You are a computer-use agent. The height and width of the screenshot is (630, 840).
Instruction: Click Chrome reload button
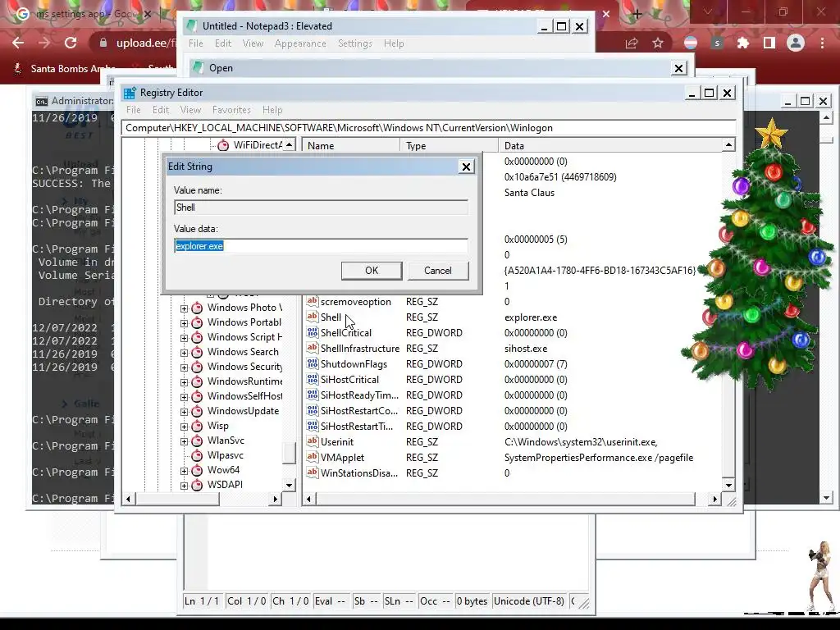click(x=71, y=43)
